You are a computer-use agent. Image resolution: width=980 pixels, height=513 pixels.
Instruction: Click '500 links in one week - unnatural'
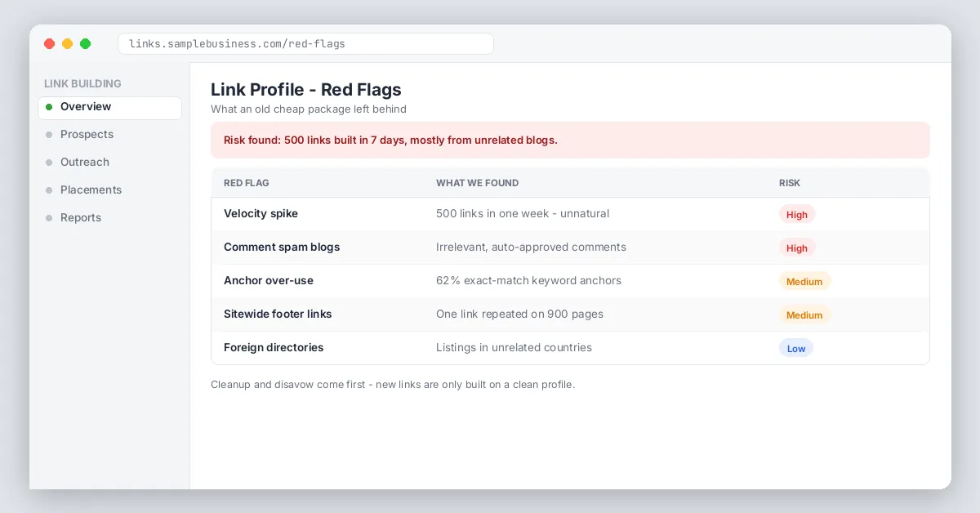click(x=523, y=214)
